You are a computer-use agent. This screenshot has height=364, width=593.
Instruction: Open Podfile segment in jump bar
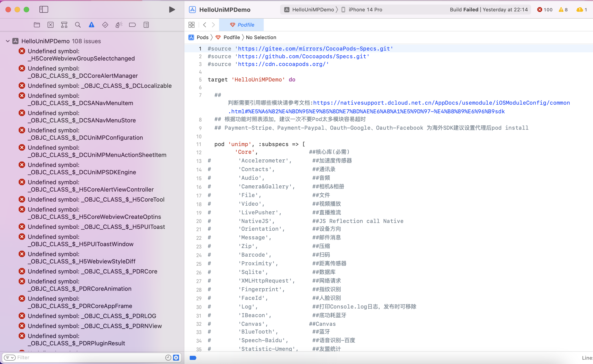(x=228, y=37)
